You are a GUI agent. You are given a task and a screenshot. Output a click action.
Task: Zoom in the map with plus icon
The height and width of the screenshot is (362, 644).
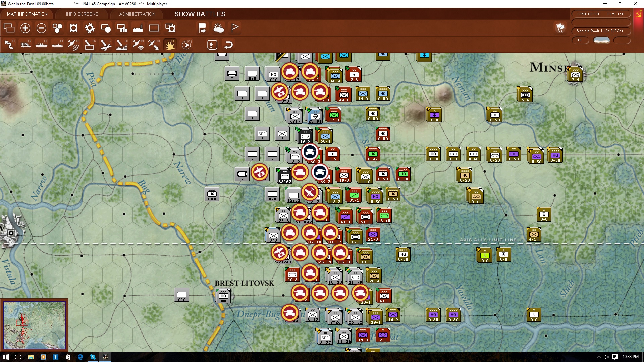(25, 28)
